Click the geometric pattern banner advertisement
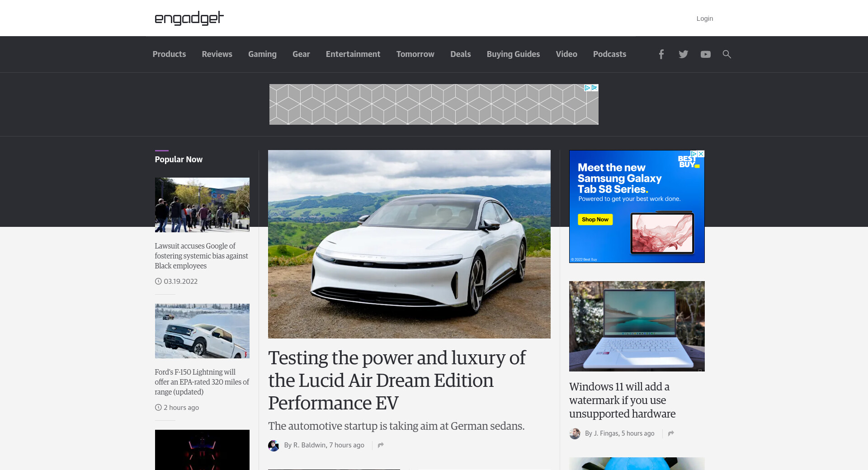This screenshot has height=470, width=868. (x=434, y=104)
